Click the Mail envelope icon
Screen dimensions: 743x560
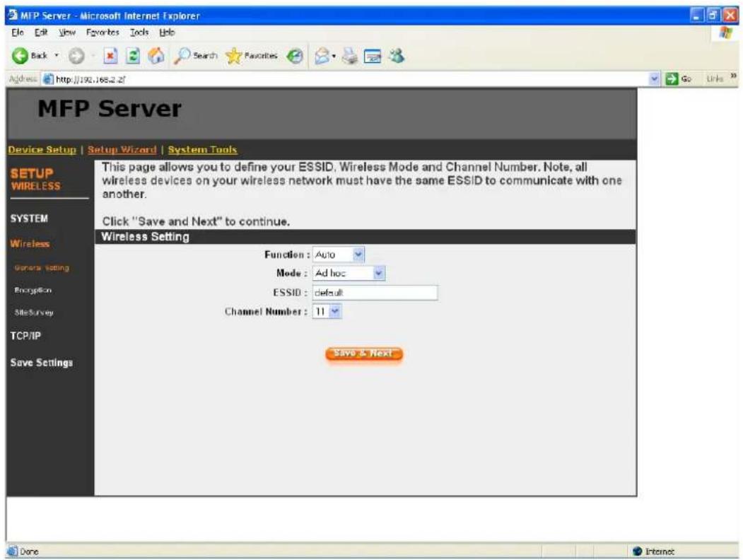[x=322, y=56]
